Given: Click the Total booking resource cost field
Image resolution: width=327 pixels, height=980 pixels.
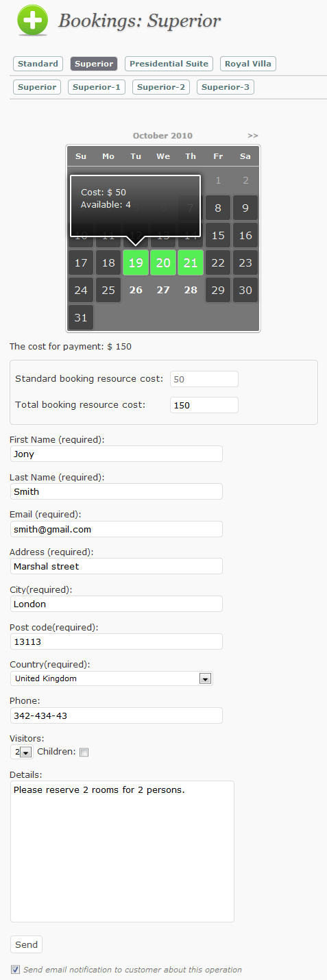Looking at the screenshot, I should click(x=204, y=405).
